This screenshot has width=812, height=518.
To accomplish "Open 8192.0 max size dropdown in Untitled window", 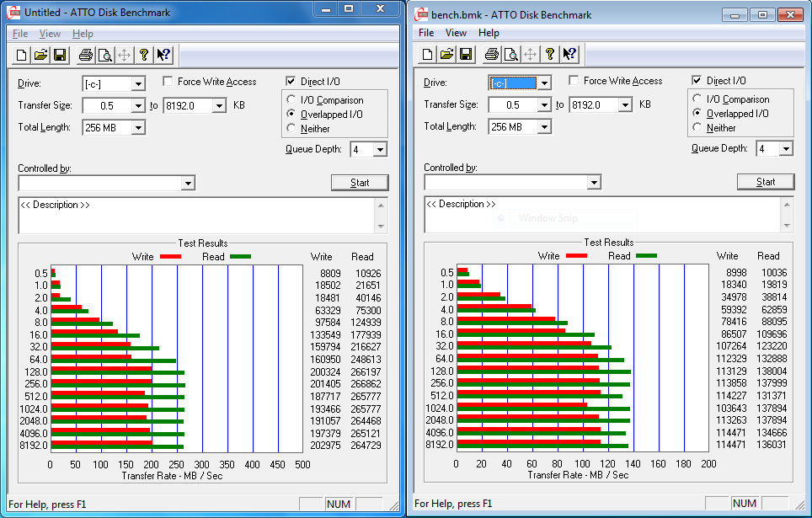I will point(220,105).
